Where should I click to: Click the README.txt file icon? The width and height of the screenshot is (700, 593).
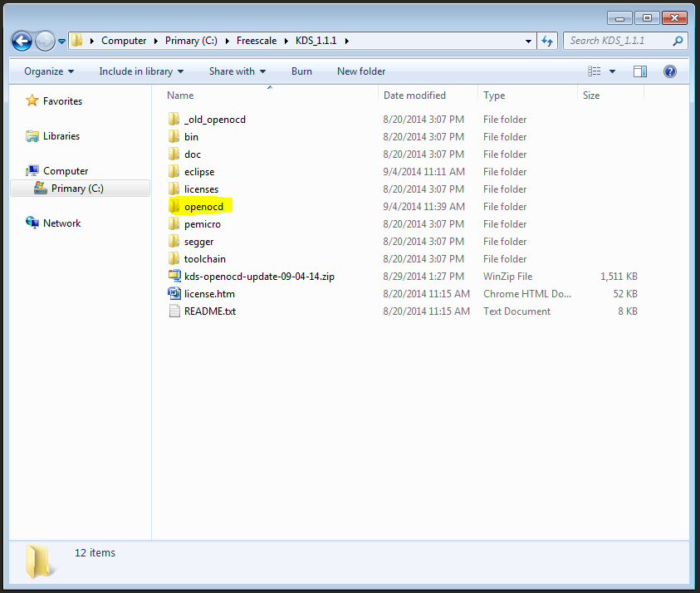174,311
